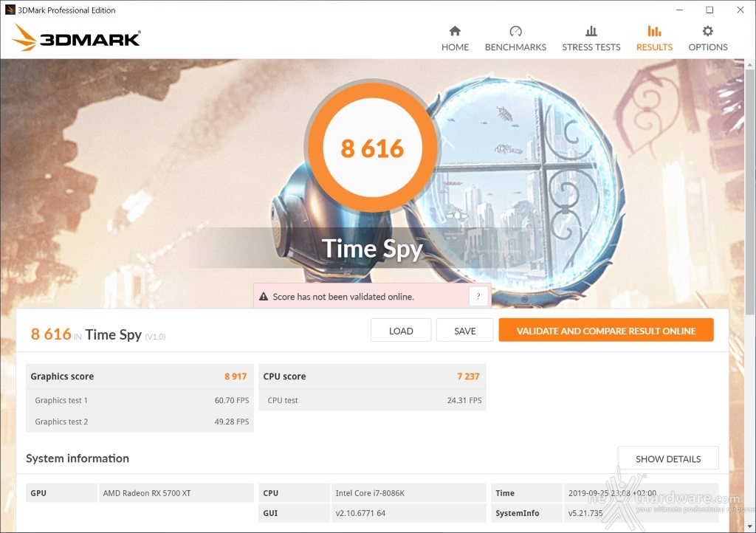Click the question mark help button
Screen dimensions: 756x533
478,296
